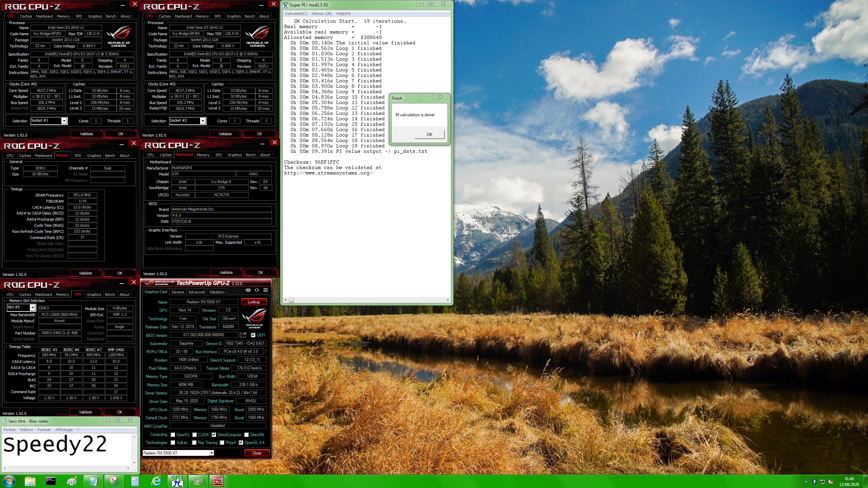The width and height of the screenshot is (868, 488).
Task: Click Lookup button in GPU-Z
Action: click(254, 302)
